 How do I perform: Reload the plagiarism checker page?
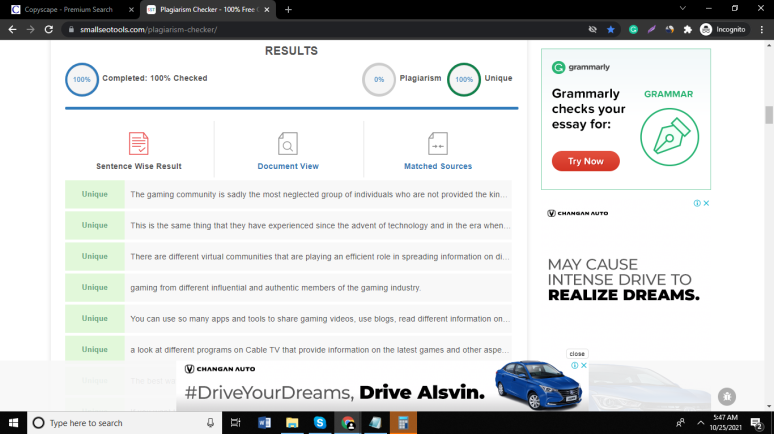(x=48, y=30)
